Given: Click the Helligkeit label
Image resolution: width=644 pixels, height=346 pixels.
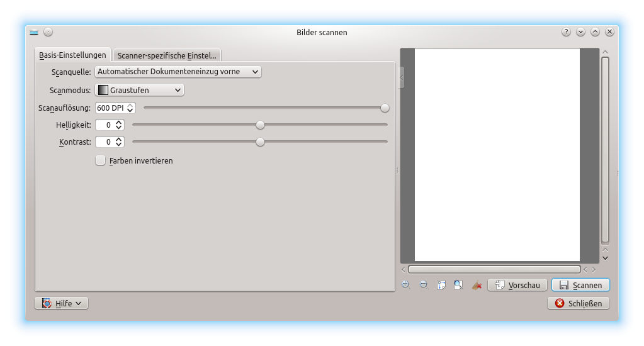Looking at the screenshot, I should 74,125.
